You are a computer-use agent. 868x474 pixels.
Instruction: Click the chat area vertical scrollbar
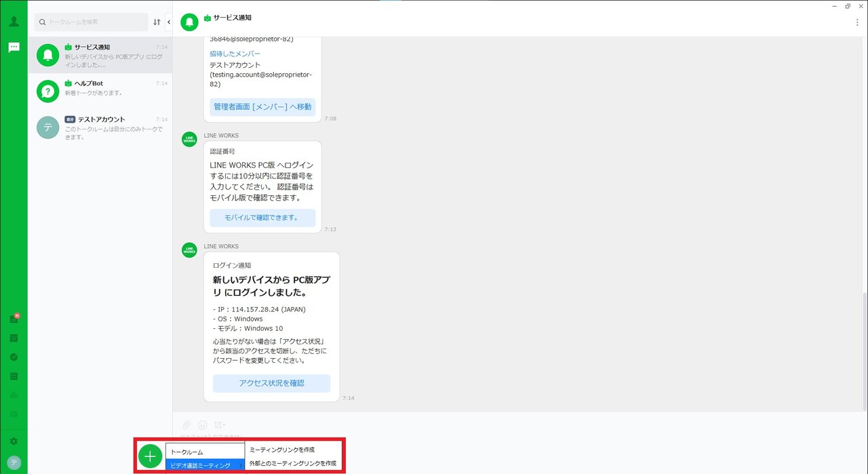click(x=864, y=351)
